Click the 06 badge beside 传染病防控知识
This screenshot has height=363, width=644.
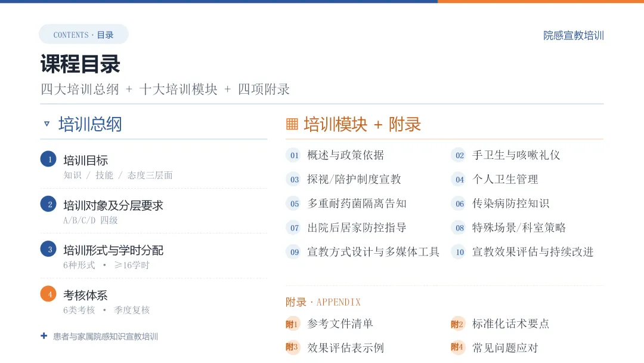pyautogui.click(x=459, y=204)
